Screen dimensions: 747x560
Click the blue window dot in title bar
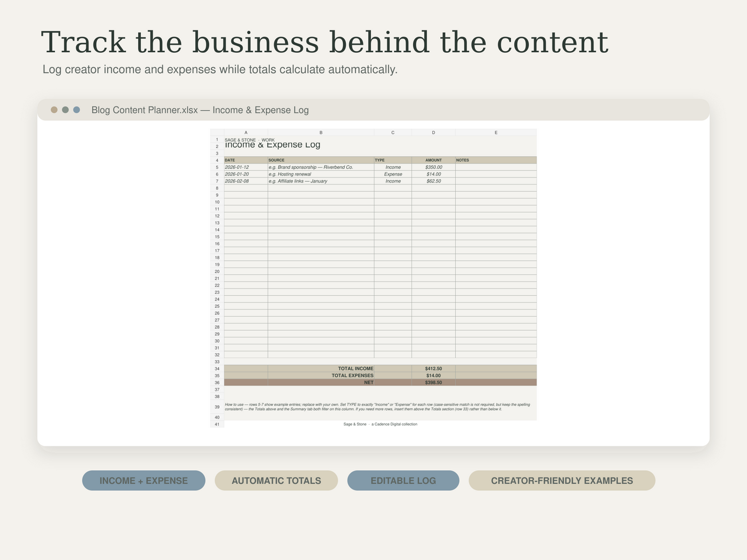(77, 110)
